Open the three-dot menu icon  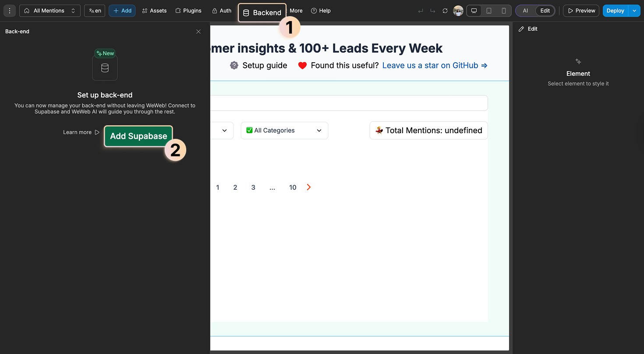tap(9, 11)
